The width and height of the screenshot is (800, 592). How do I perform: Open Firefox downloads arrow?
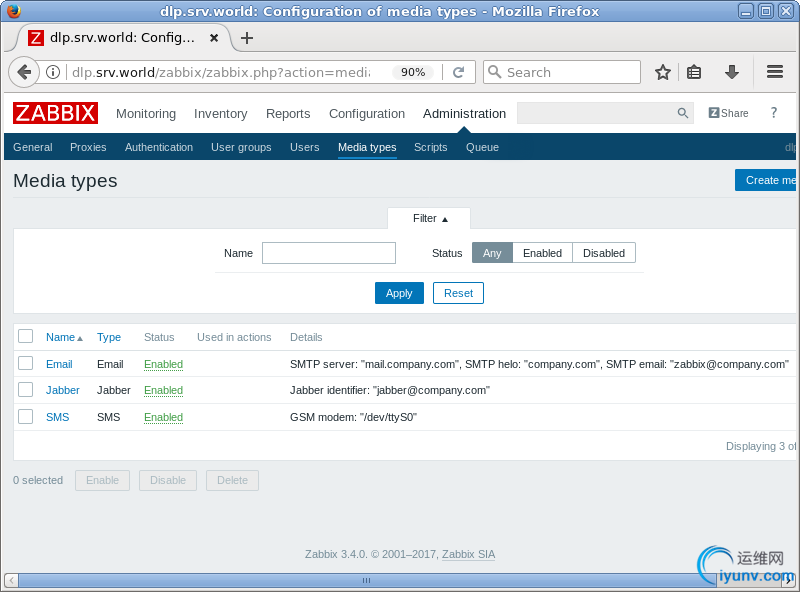pos(732,72)
